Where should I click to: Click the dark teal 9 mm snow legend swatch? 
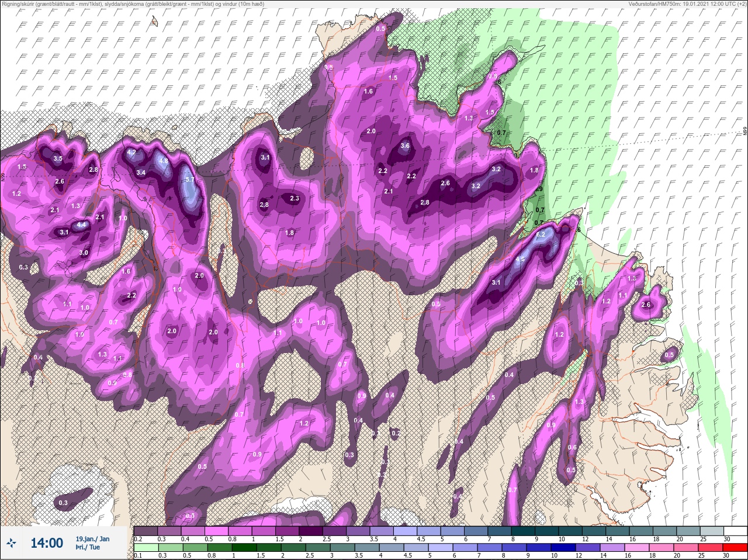(547, 531)
